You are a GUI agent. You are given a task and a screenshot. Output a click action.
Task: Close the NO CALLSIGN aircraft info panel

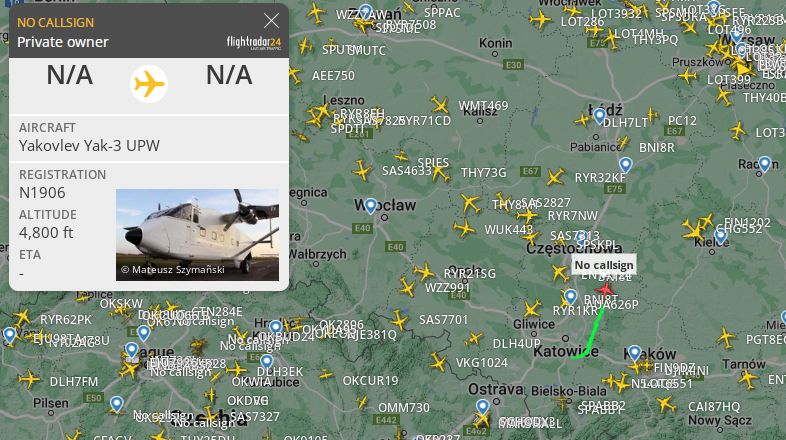tap(271, 21)
